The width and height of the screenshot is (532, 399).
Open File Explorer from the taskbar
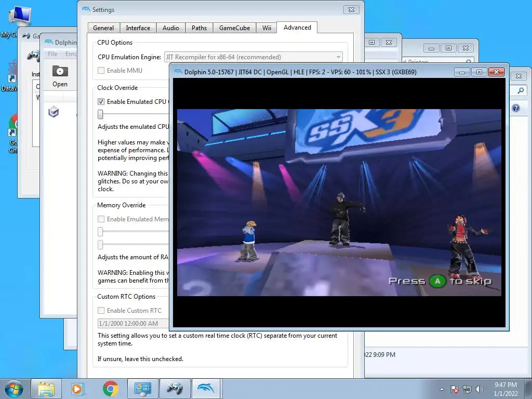tap(46, 389)
